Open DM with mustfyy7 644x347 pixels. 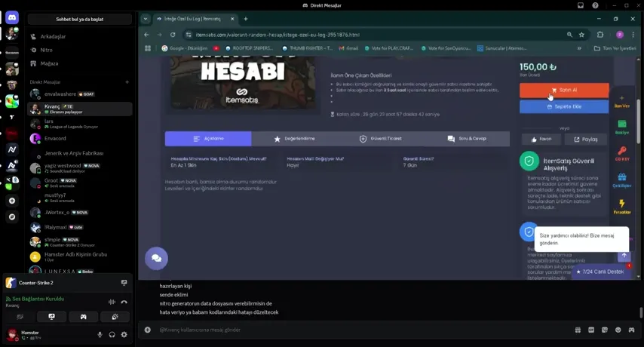coord(80,198)
